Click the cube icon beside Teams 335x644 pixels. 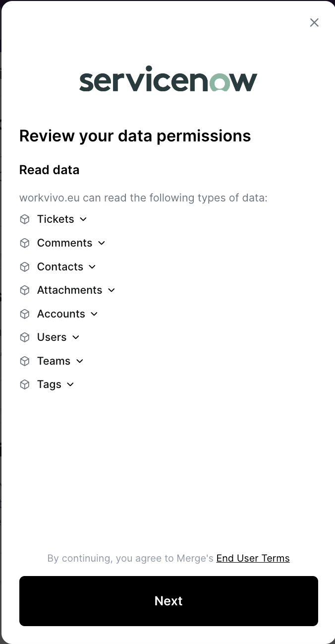click(25, 361)
